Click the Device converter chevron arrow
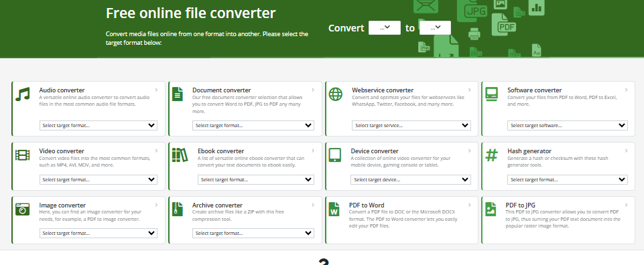Image resolution: width=644 pixels, height=265 pixels. click(470, 151)
